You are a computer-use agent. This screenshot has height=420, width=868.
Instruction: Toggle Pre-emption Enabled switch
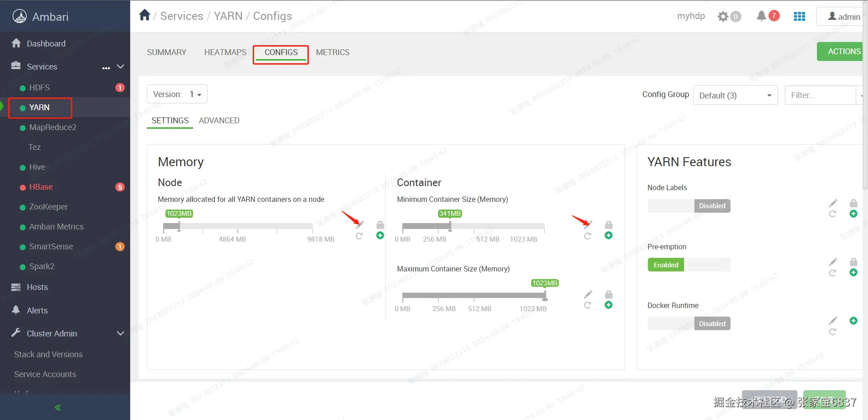689,265
